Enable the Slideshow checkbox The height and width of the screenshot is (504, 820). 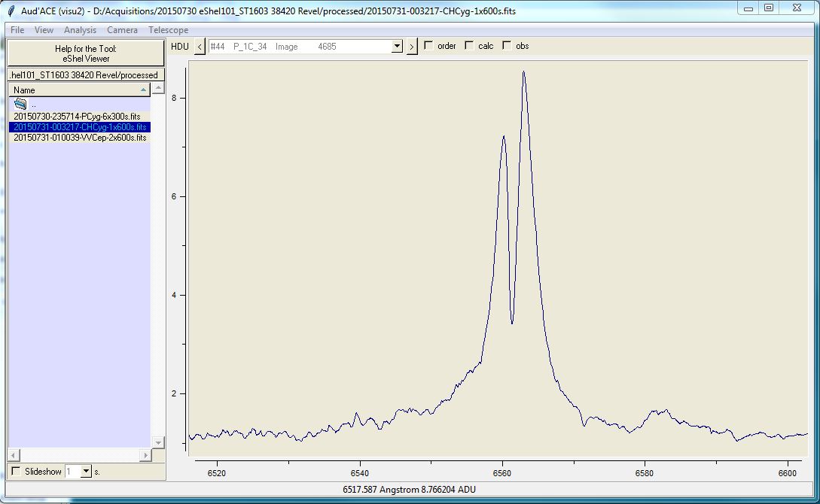coord(17,471)
